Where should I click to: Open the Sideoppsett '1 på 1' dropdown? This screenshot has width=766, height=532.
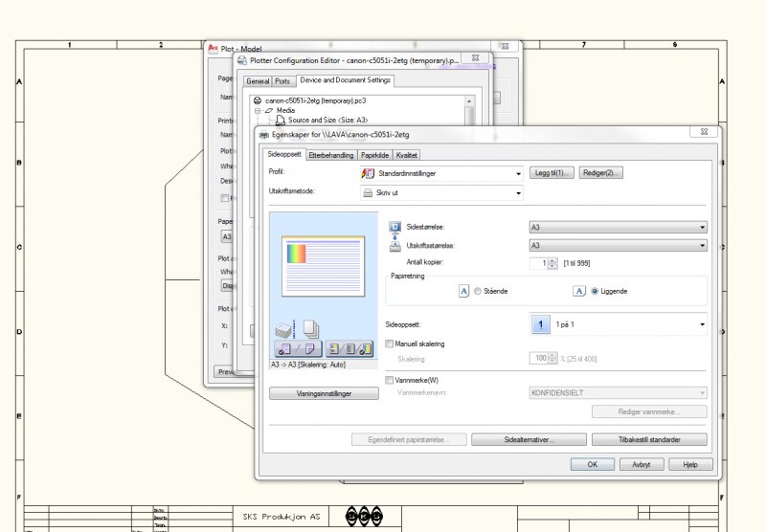(x=618, y=324)
